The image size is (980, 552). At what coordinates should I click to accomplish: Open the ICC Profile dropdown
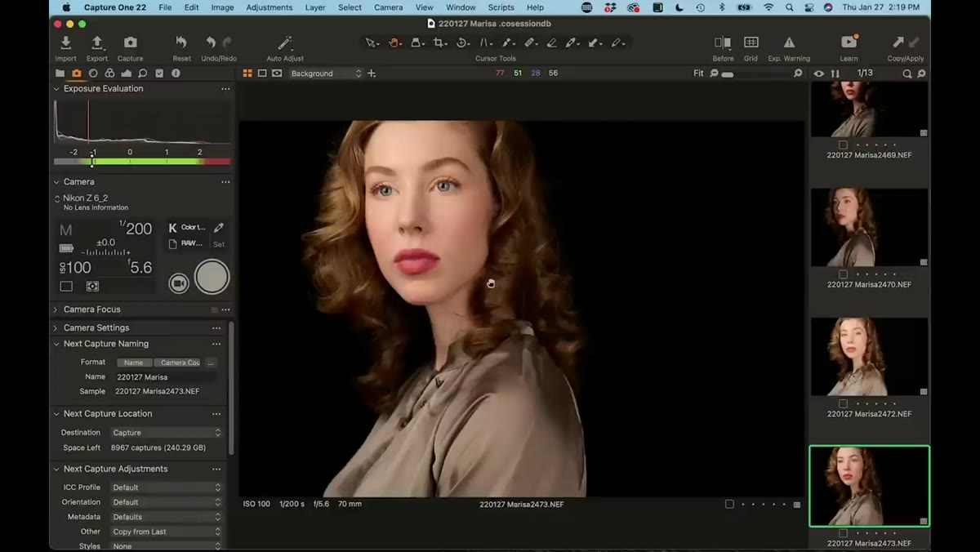coord(167,487)
